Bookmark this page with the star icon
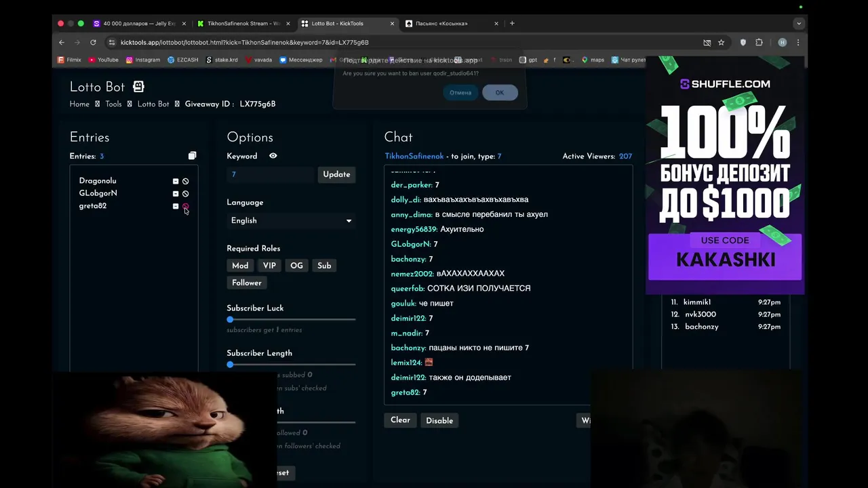The image size is (868, 488). (x=721, y=42)
